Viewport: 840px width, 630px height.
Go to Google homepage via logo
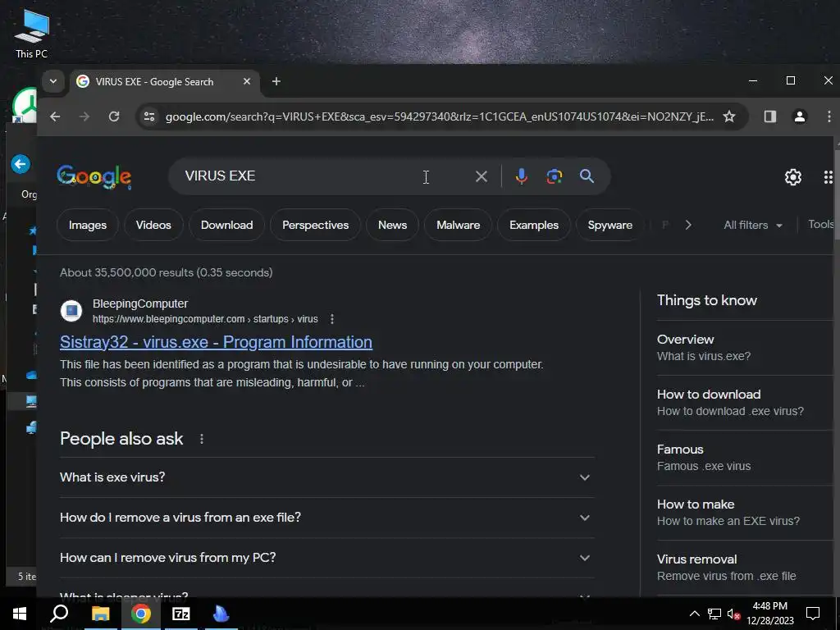pos(94,176)
